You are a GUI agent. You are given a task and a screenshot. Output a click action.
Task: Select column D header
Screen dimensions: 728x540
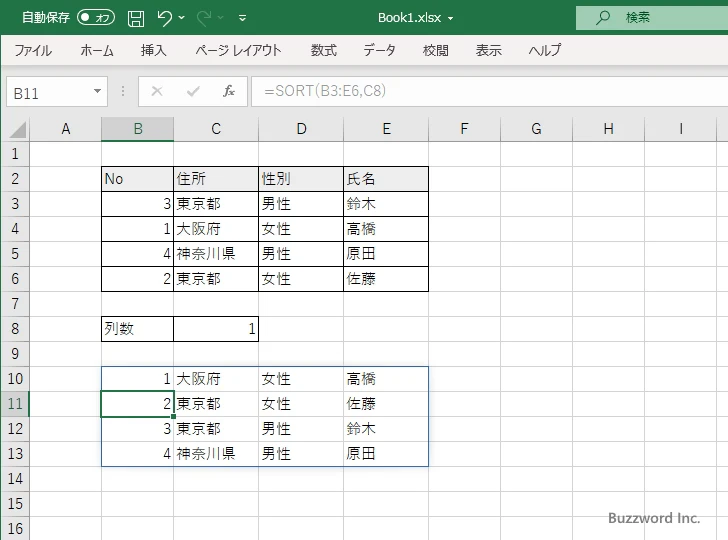point(301,129)
